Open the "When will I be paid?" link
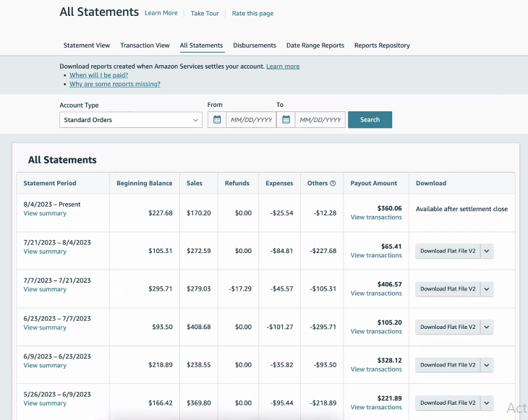 click(98, 75)
